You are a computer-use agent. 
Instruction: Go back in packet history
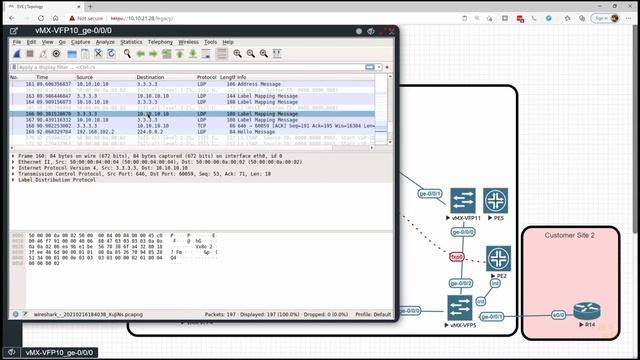[x=140, y=54]
